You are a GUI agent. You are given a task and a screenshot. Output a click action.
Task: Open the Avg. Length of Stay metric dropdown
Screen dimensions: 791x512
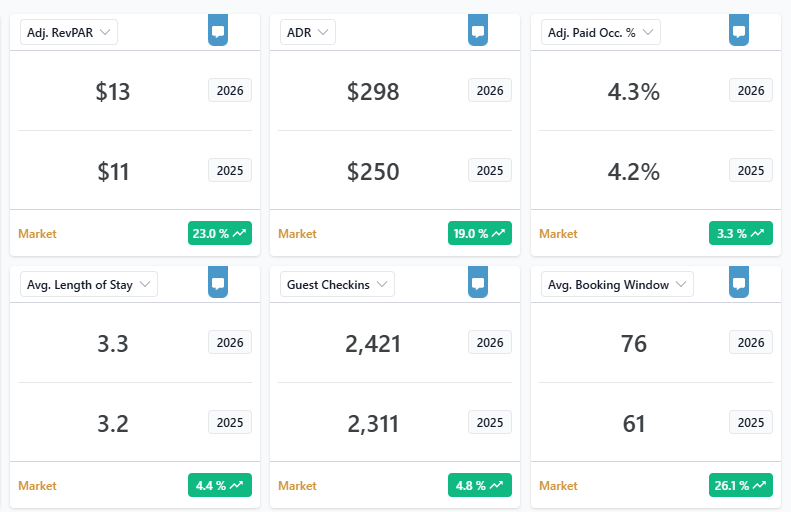(x=89, y=285)
